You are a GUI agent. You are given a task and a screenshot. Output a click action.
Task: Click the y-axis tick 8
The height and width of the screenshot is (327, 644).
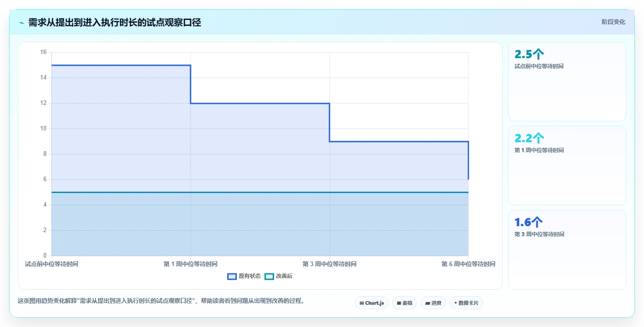[45, 154]
